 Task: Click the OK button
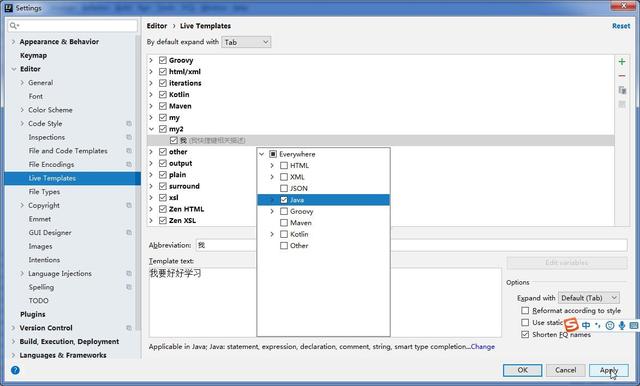point(522,370)
